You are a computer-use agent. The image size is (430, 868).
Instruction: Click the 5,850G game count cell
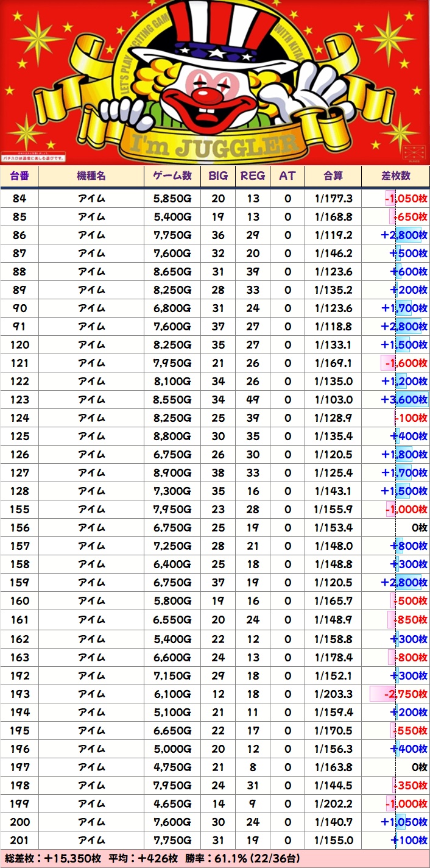(x=172, y=199)
